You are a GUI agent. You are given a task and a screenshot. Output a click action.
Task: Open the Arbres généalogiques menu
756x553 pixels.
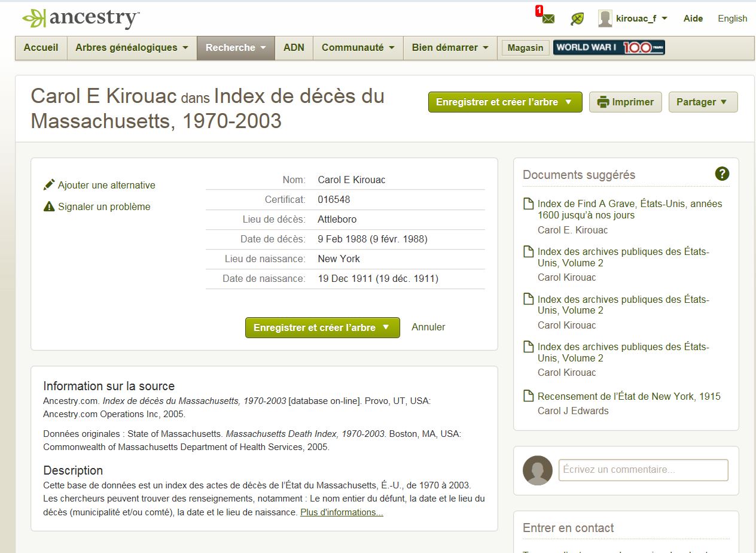tap(132, 48)
